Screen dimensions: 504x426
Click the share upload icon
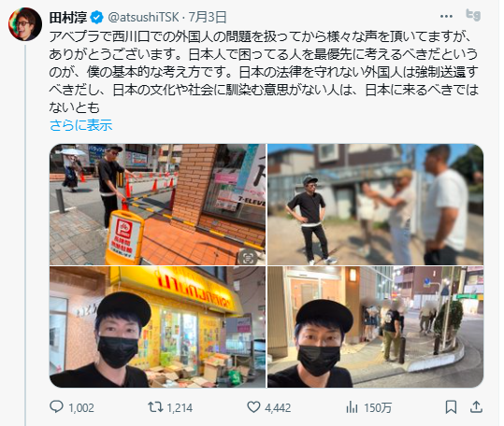point(476,407)
